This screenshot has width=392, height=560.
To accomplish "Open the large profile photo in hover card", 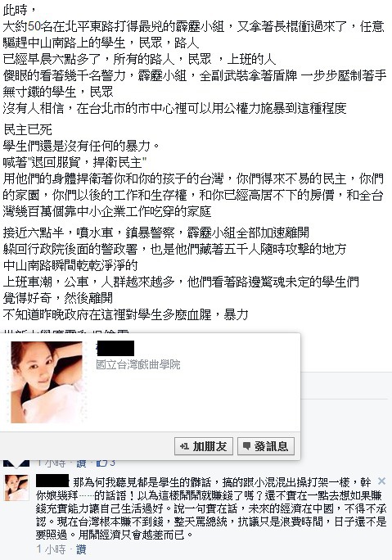I will [47, 382].
